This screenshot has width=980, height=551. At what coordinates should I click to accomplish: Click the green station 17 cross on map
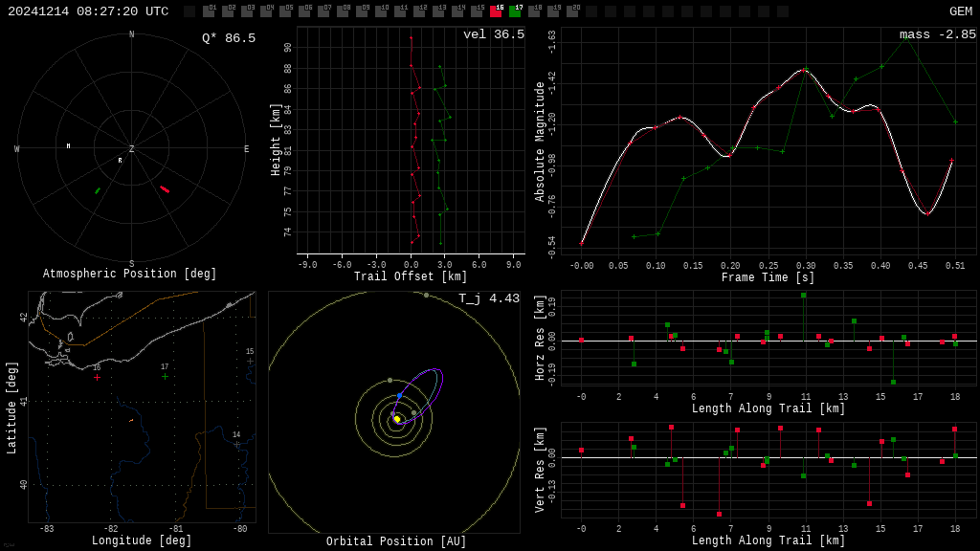tap(165, 377)
